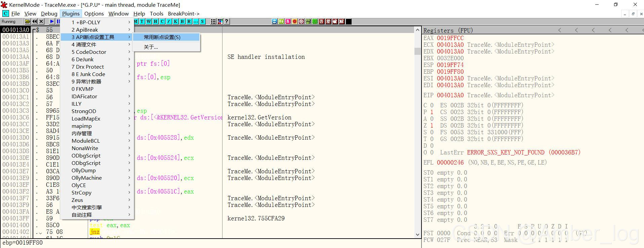
Task: Open References window with R toolbar button
Action: click(x=189, y=21)
